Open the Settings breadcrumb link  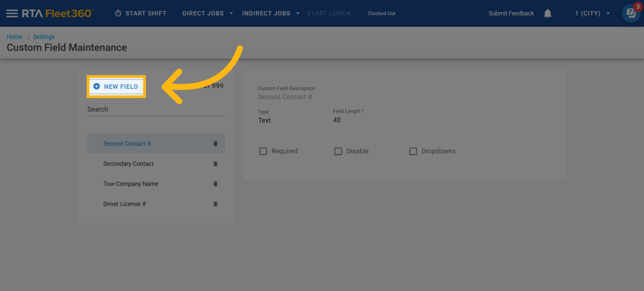(x=43, y=37)
